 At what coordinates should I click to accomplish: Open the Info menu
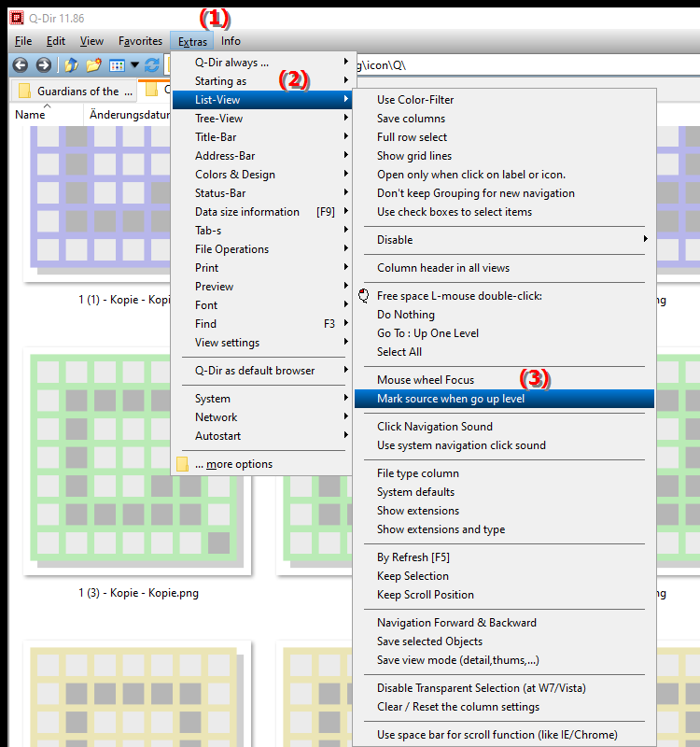[x=231, y=41]
